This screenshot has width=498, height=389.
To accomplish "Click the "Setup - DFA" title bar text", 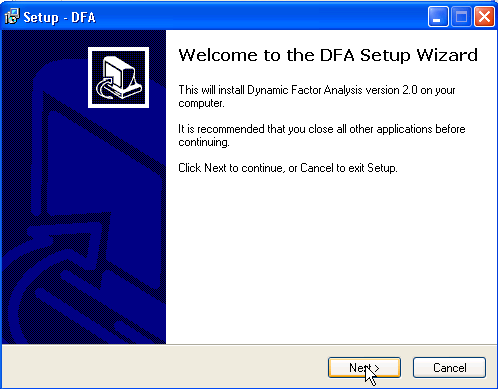I will coord(59,17).
